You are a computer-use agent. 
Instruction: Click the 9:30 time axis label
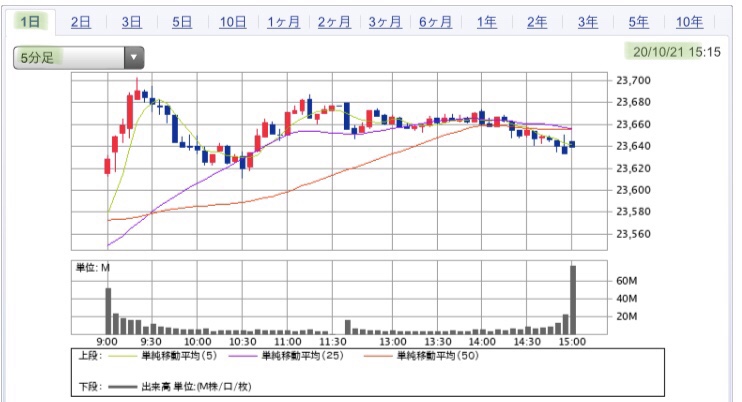click(x=151, y=341)
